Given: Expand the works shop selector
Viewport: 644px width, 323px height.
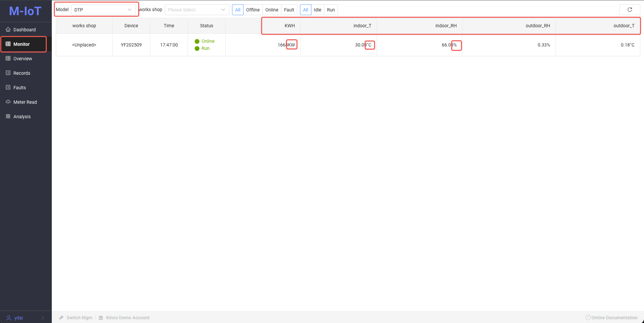Looking at the screenshot, I should point(197,10).
